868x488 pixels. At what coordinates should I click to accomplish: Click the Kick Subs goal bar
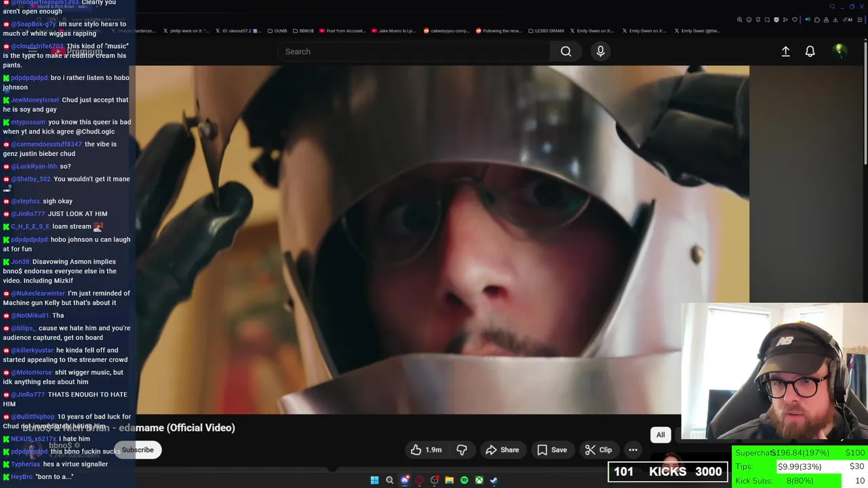tap(800, 481)
